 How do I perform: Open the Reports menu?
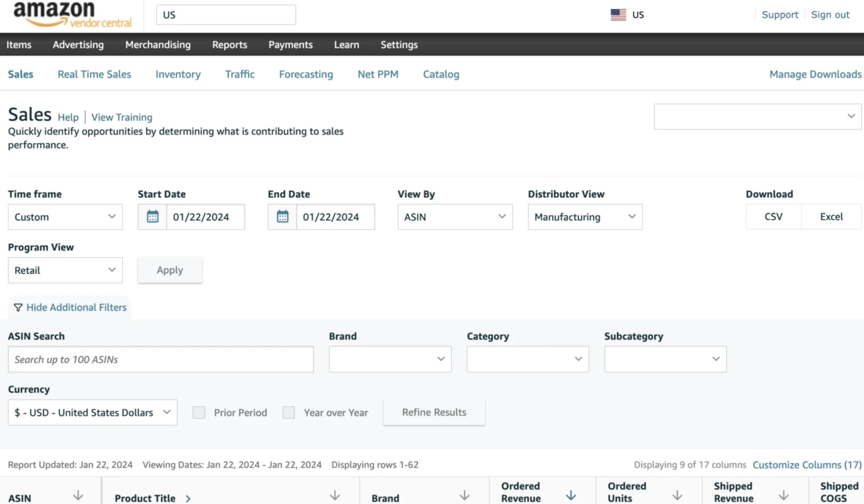pyautogui.click(x=230, y=44)
